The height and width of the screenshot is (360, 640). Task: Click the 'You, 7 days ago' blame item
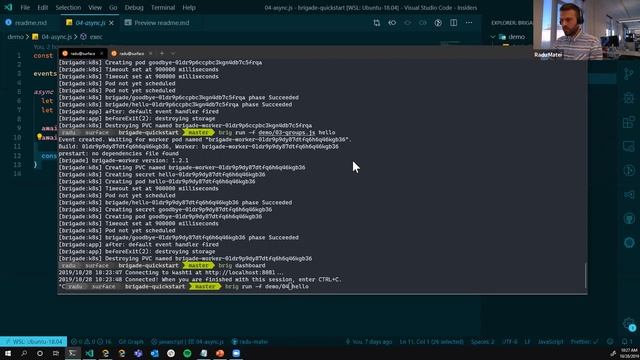click(x=369, y=342)
